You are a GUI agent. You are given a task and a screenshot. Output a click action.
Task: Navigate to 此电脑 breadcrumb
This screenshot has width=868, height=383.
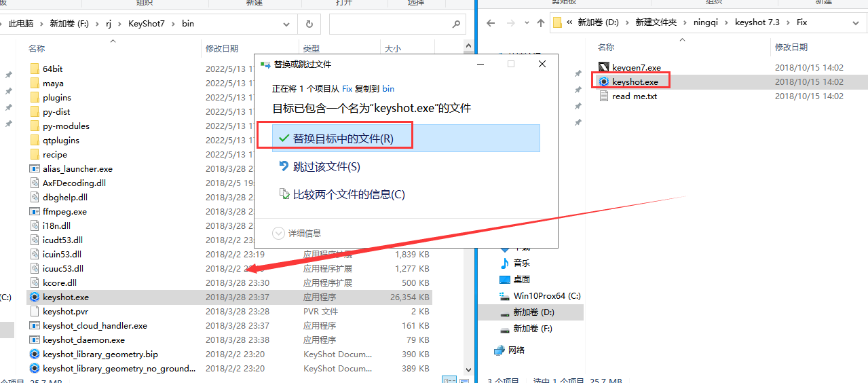point(21,24)
